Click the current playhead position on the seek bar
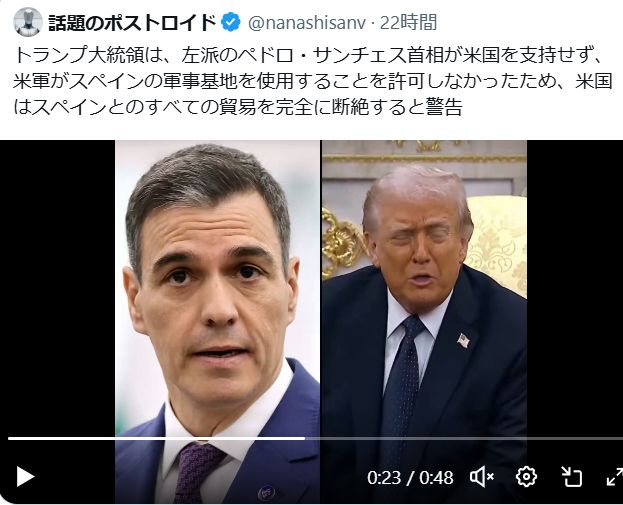Viewport: 623px width, 505px height. [x=305, y=439]
